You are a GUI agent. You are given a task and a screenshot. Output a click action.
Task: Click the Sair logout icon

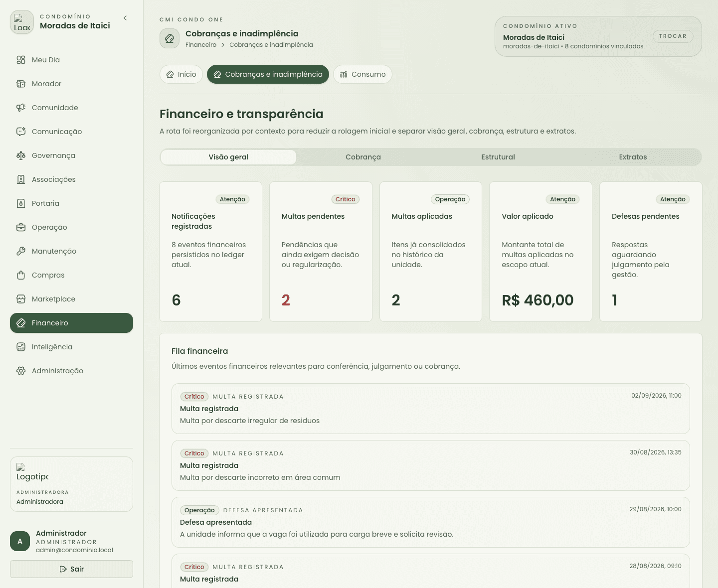(x=63, y=569)
